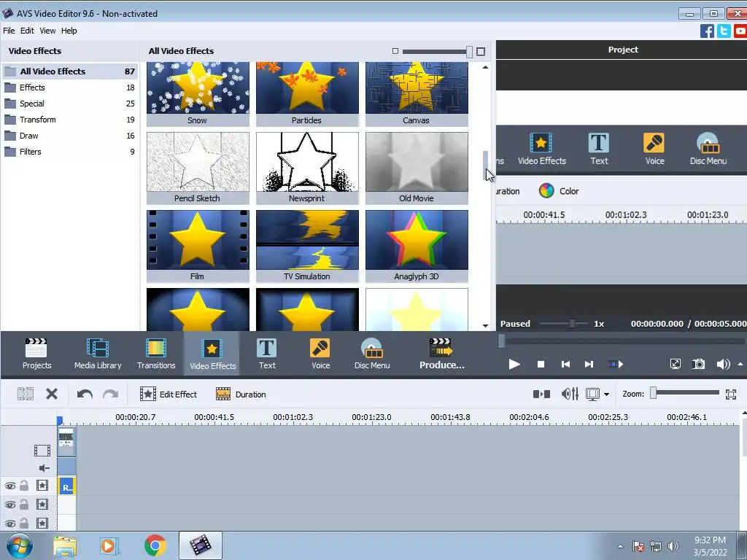The image size is (747, 560).
Task: Take a snapshot with the camera icon
Action: pyautogui.click(x=698, y=365)
